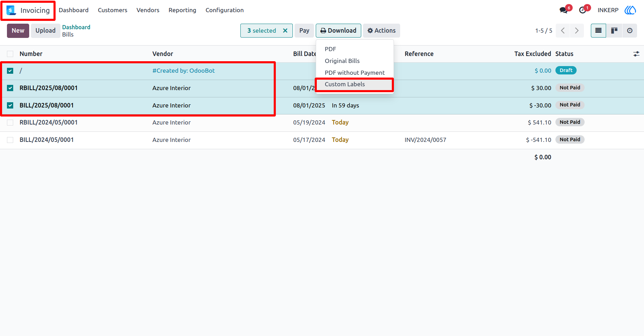The height and width of the screenshot is (336, 644).
Task: Uncheck BILL/2025/08/0001 checkbox
Action: pos(10,105)
